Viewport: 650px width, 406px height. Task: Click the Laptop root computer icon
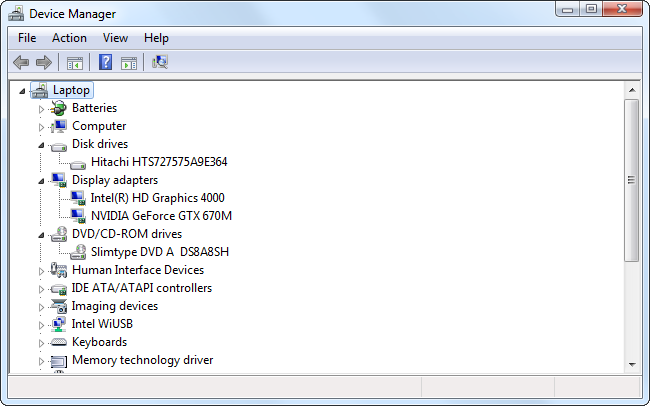[x=40, y=90]
